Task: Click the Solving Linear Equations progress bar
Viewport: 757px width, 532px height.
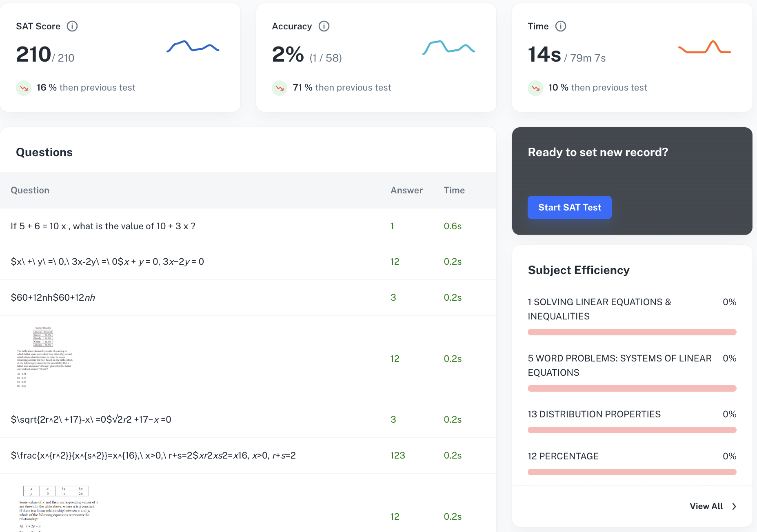Action: 632,332
